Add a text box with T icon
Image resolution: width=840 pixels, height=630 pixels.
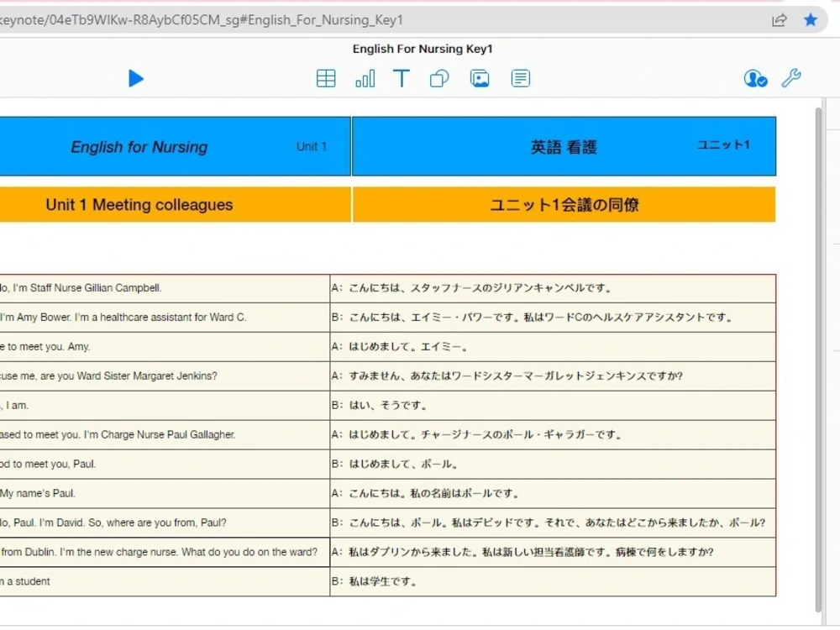click(x=402, y=79)
